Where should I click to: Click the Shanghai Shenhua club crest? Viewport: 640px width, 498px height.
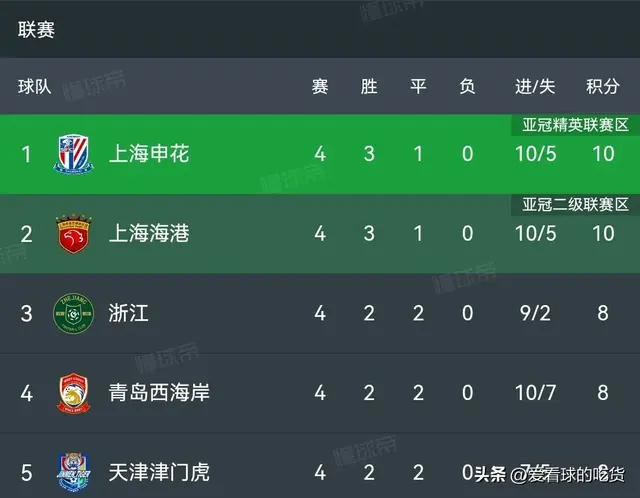pyautogui.click(x=73, y=154)
